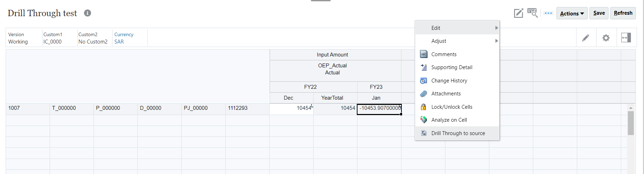This screenshot has width=644, height=174.
Task: Click the grid vertical scrollbar thumb
Action: click(631, 123)
